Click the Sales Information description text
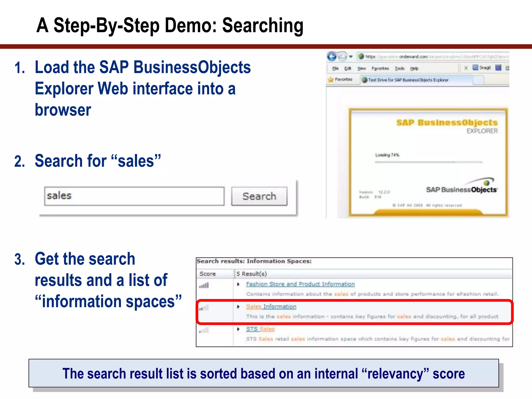Viewport: 532px width, 399px height. point(372,316)
